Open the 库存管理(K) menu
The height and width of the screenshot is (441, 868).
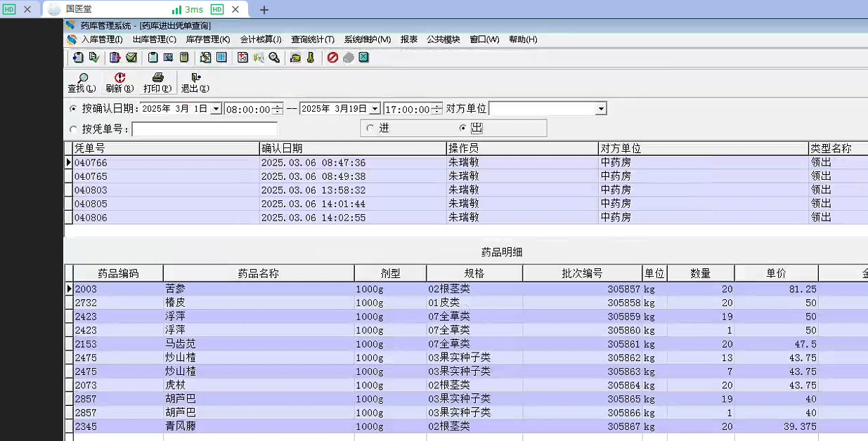point(207,39)
